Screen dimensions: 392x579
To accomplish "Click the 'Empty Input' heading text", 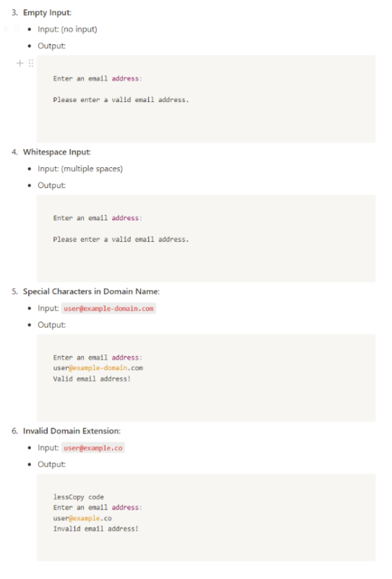I will 47,12.
